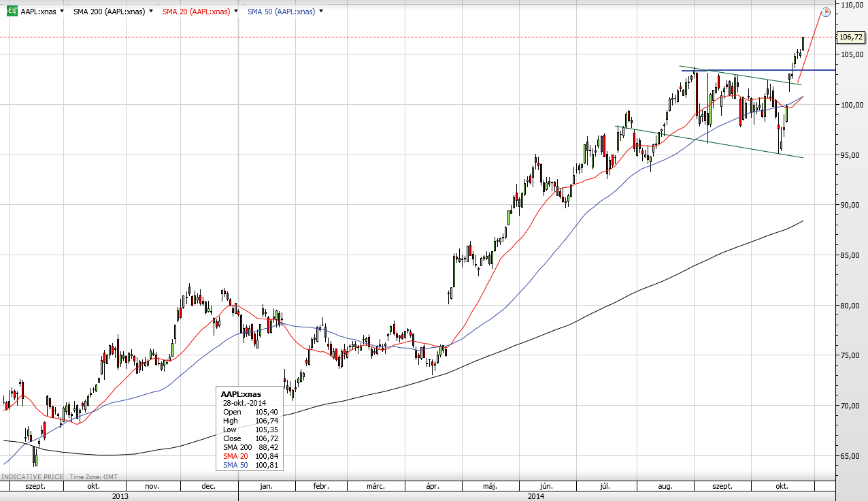This screenshot has height=501, width=868.
Task: Click the jún. month on time axis
Action: [x=546, y=487]
